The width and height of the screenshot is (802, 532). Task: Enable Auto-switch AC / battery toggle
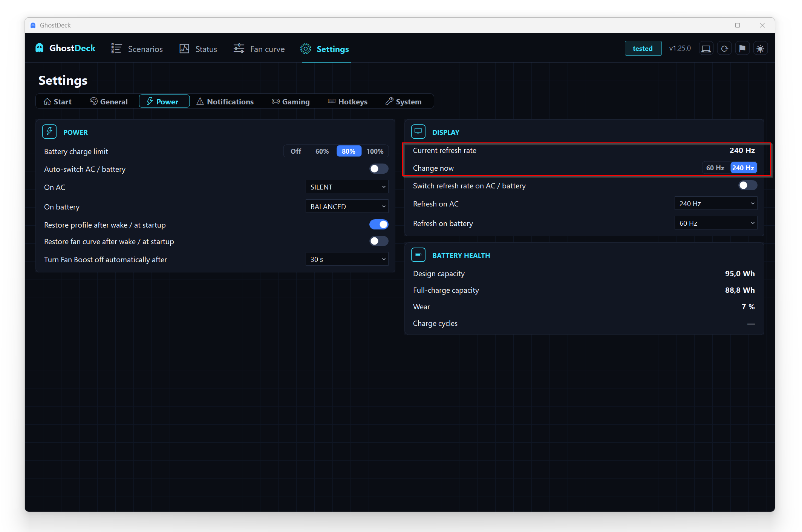coord(379,169)
